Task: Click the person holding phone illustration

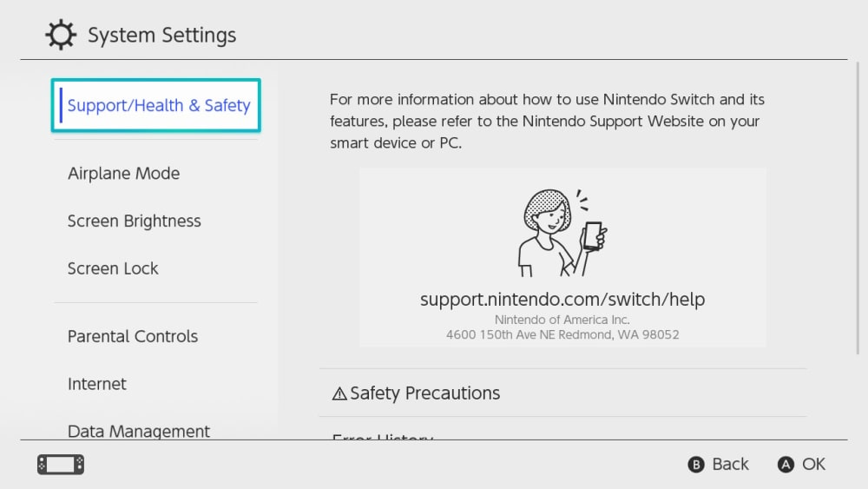Action: tap(562, 232)
